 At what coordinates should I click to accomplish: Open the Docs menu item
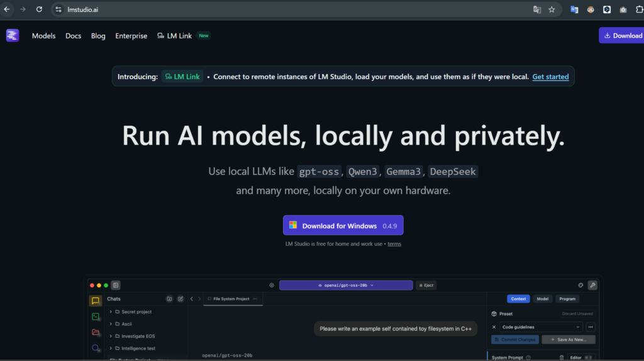pos(73,36)
